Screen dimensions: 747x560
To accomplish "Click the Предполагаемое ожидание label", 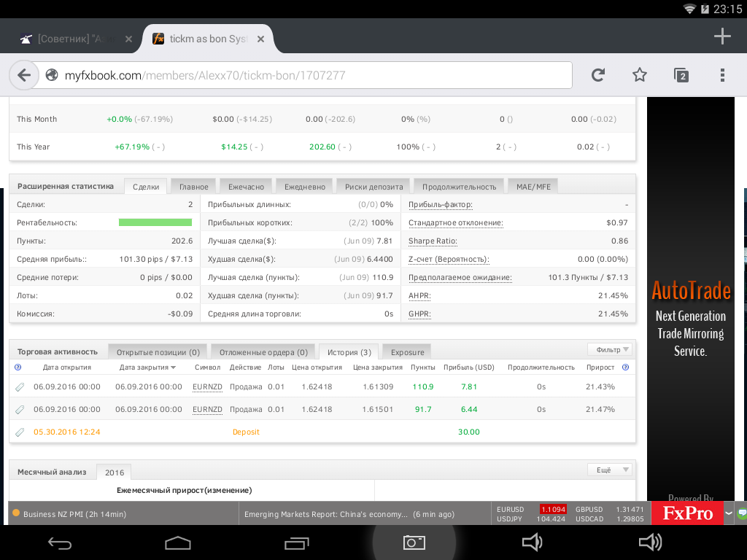I will (x=460, y=278).
